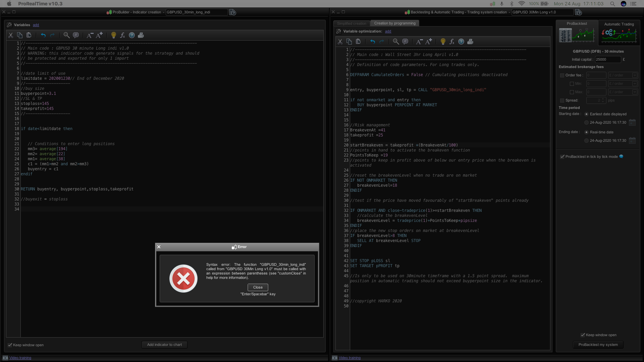
Task: Click Spread value stepper arrows
Action: (x=603, y=101)
